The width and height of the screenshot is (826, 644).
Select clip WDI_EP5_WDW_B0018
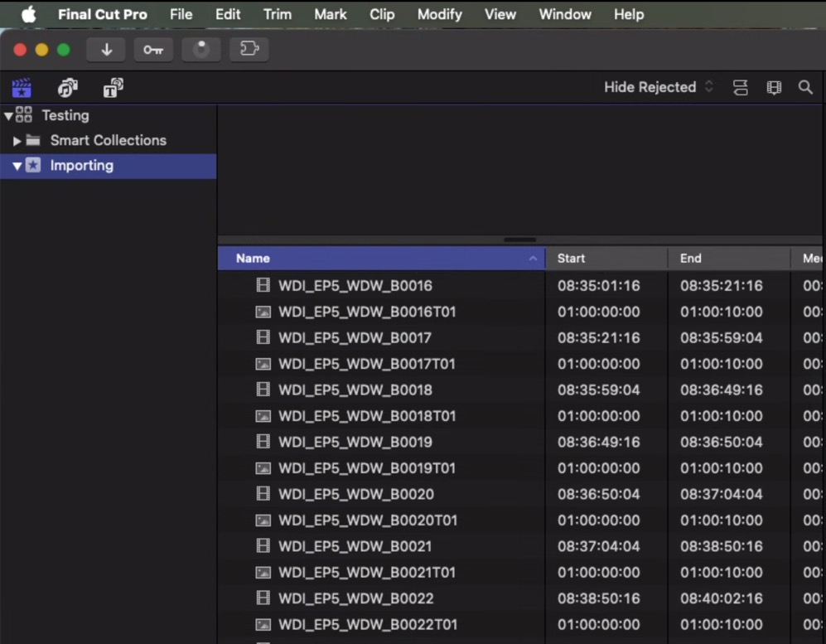click(x=355, y=390)
